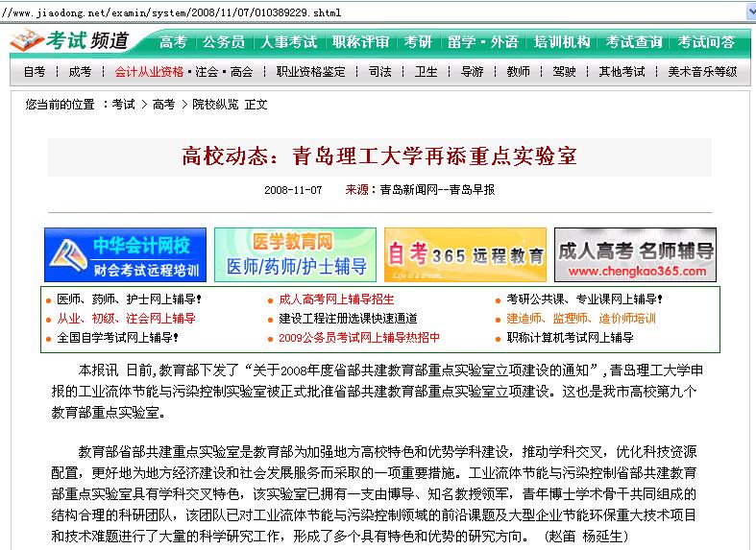The width and height of the screenshot is (756, 550).
Task: Select 职业资格鉴定 in the sub navigation
Action: click(x=310, y=72)
